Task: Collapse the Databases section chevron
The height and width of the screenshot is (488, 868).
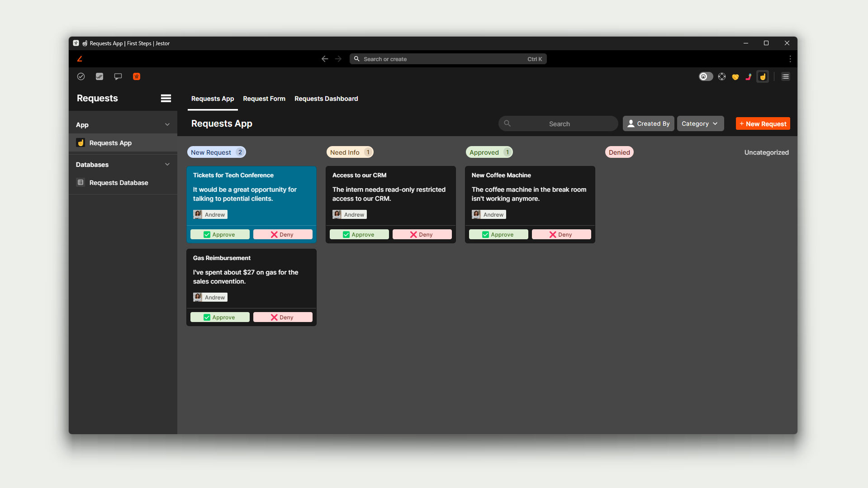Action: (167, 165)
